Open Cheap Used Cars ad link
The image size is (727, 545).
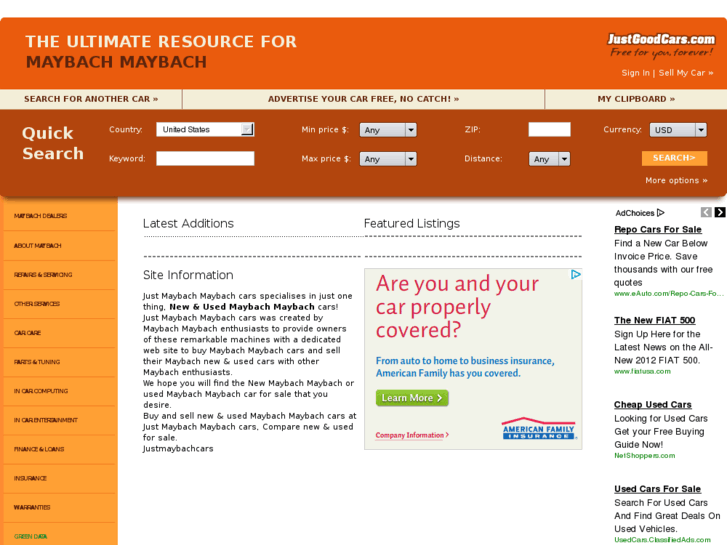653,404
